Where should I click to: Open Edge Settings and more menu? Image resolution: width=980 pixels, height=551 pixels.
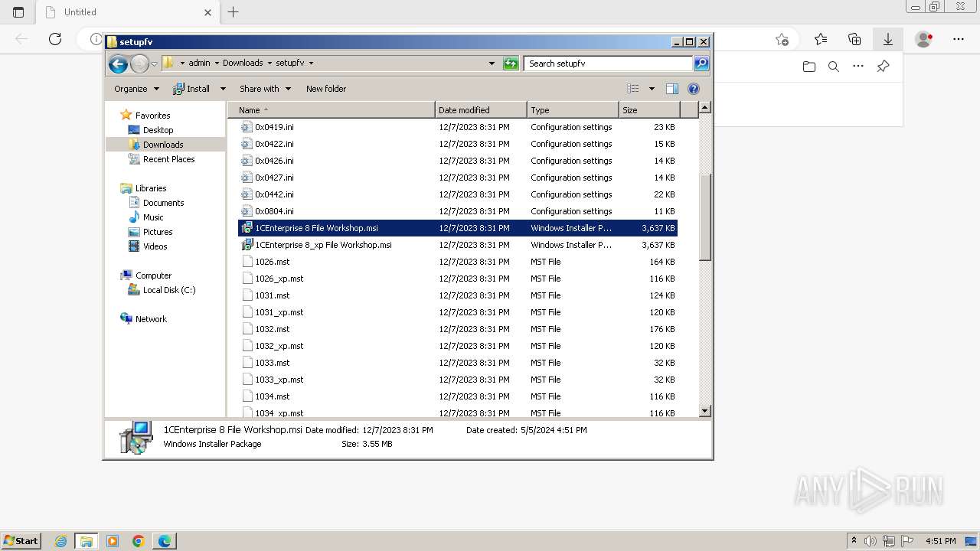tap(959, 39)
